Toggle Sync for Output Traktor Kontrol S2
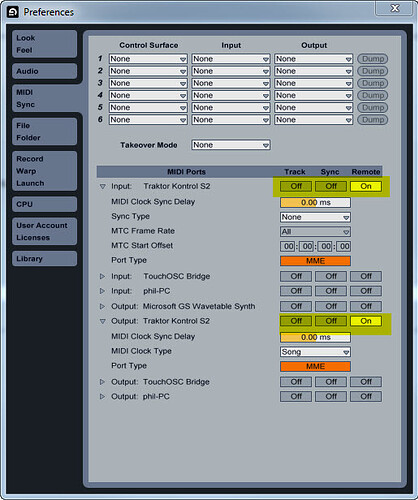418x500 pixels. click(x=331, y=321)
